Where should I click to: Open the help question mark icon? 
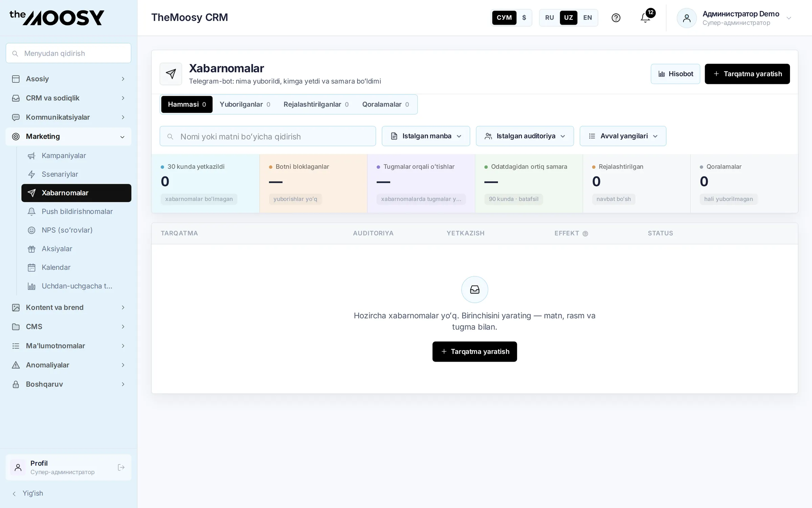tap(616, 18)
